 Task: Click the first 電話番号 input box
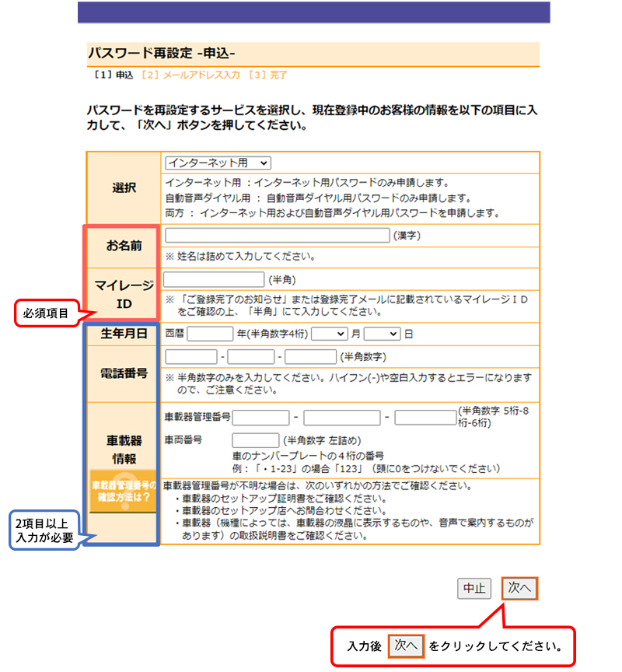tap(191, 356)
